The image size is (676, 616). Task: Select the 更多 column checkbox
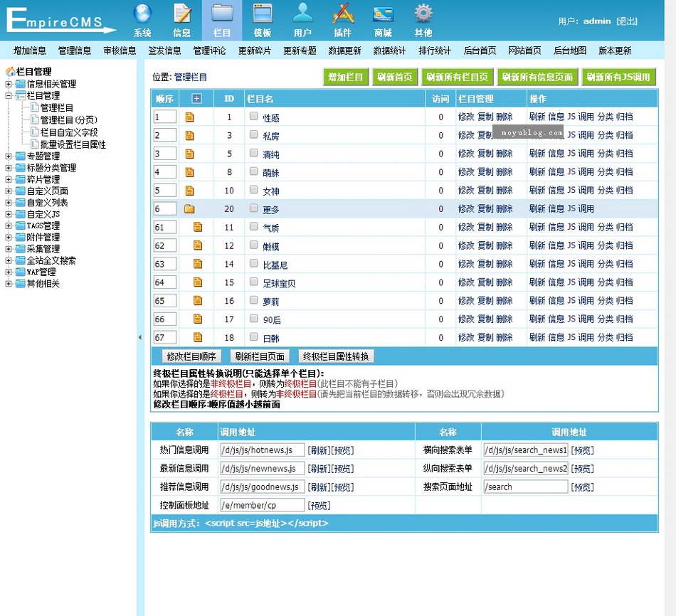coord(253,208)
